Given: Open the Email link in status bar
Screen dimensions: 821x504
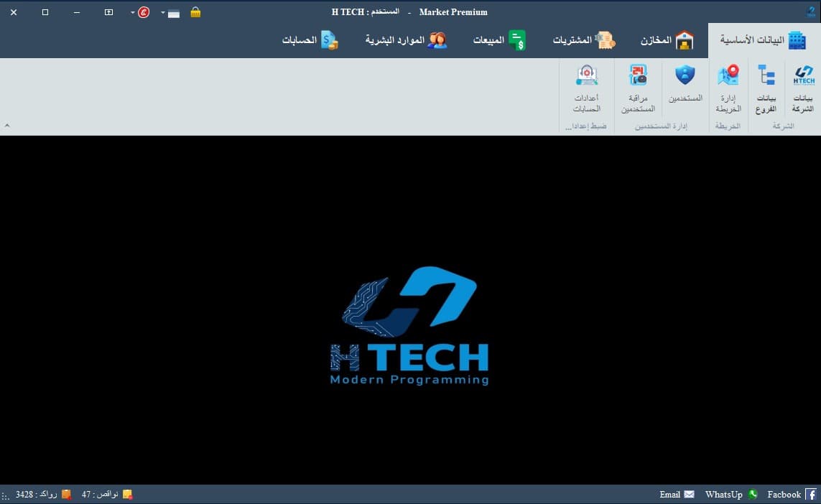Looking at the screenshot, I should point(677,495).
